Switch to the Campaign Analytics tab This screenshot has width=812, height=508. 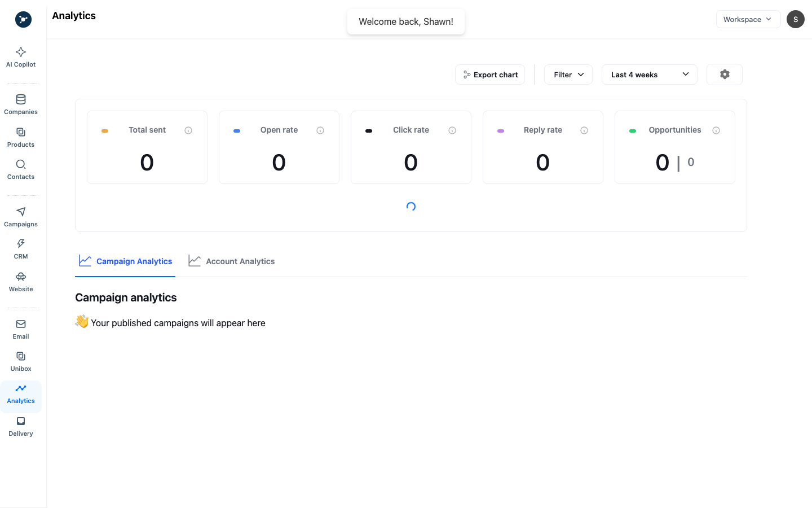click(125, 261)
